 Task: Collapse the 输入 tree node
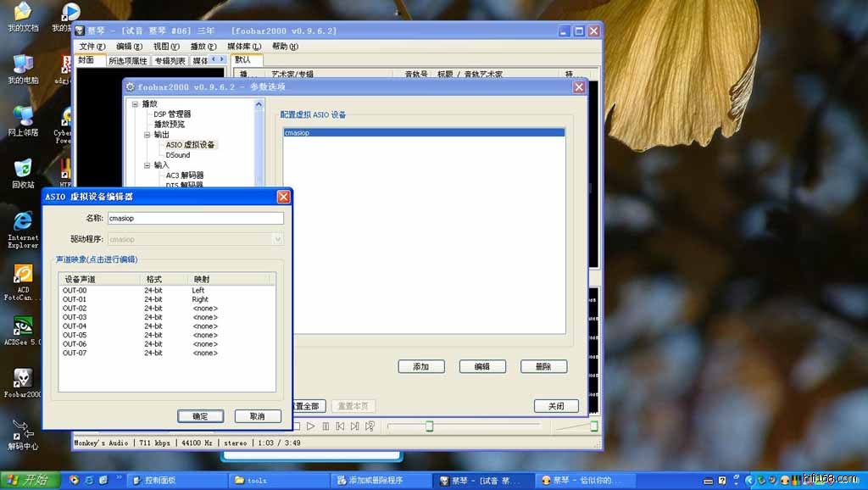(x=146, y=165)
